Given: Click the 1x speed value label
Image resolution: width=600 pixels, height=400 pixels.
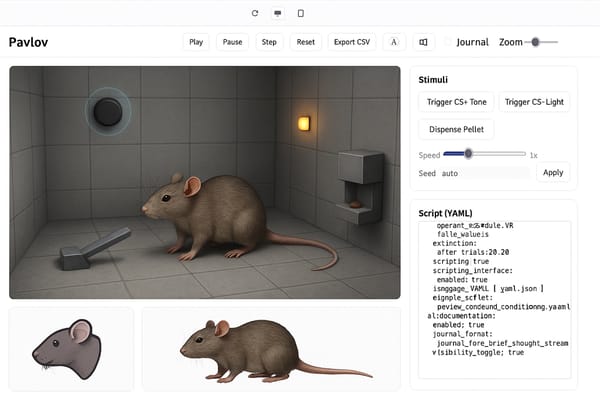Looking at the screenshot, I should coord(533,155).
